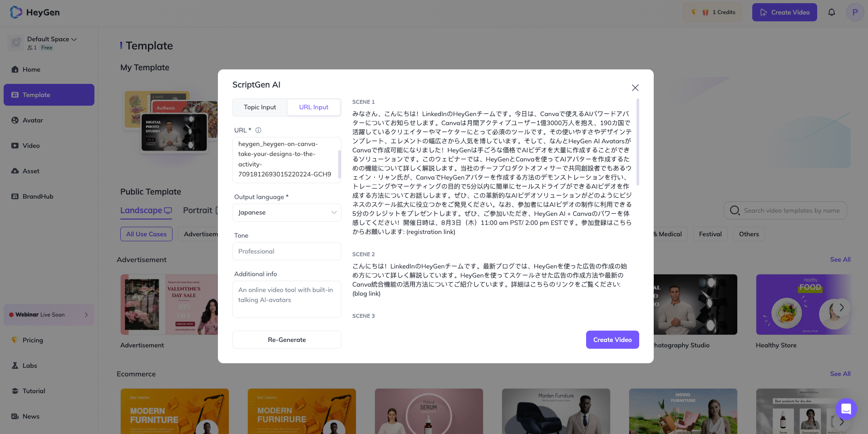Click See All for Ecommerce
Image resolution: width=868 pixels, height=434 pixels.
(840, 374)
